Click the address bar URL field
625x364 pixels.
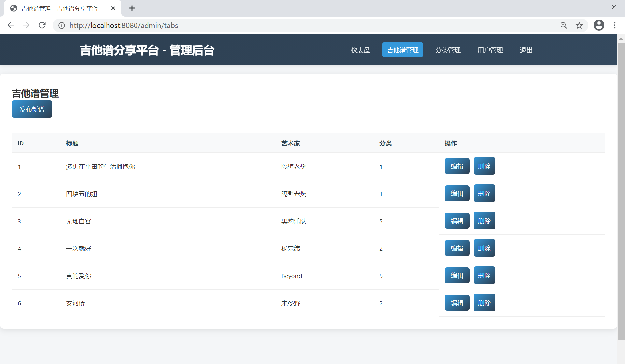coord(293,25)
